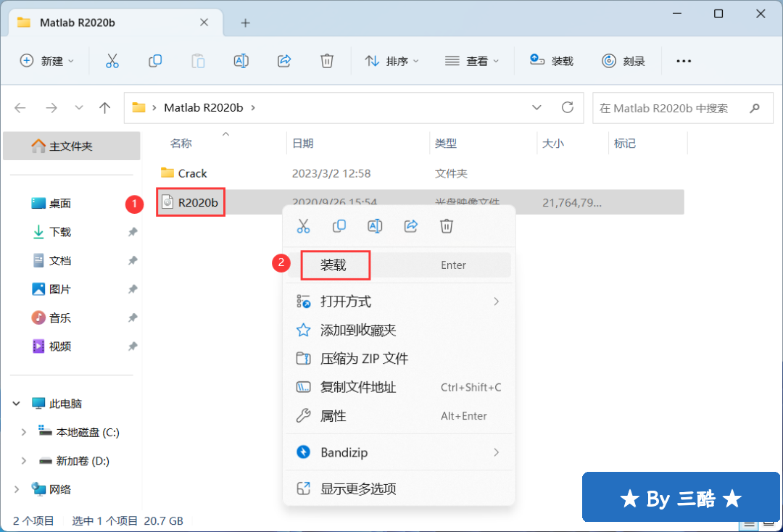Screen dimensions: 783x532
Task: Cut using the context menu scissors icon
Action: [x=303, y=226]
